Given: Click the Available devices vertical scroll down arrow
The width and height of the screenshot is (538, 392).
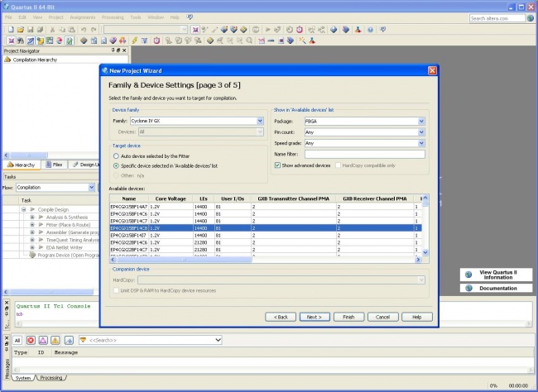Looking at the screenshot, I should pos(425,253).
